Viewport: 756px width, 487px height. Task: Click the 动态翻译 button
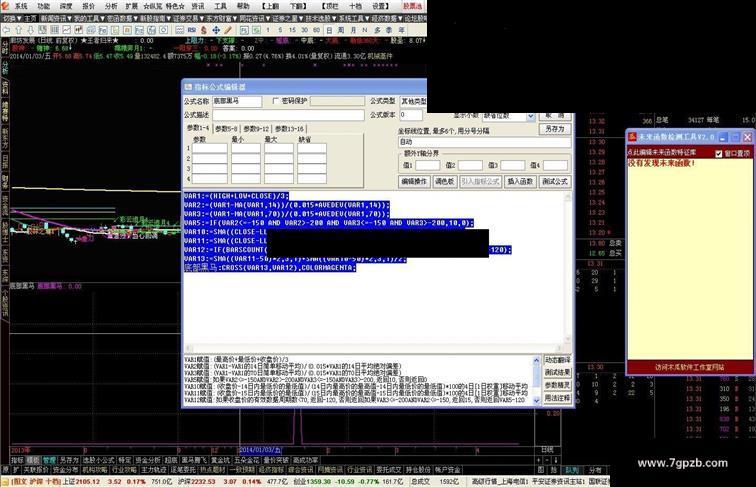[x=557, y=360]
